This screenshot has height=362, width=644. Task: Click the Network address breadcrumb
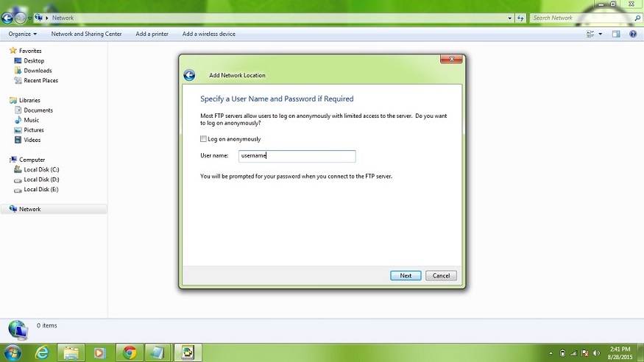[x=63, y=18]
